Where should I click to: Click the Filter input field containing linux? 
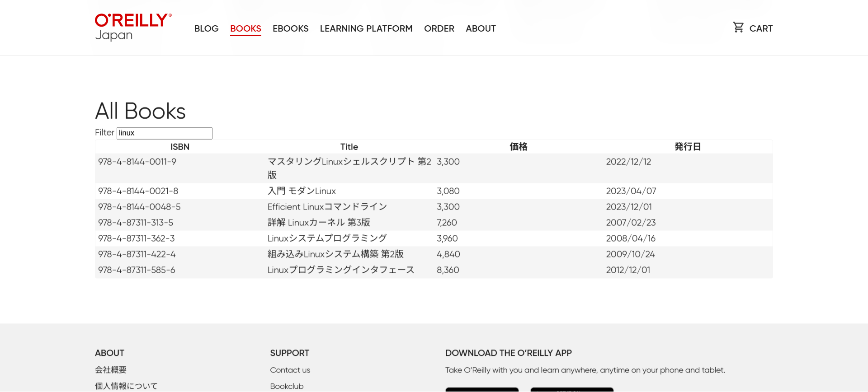click(x=165, y=133)
